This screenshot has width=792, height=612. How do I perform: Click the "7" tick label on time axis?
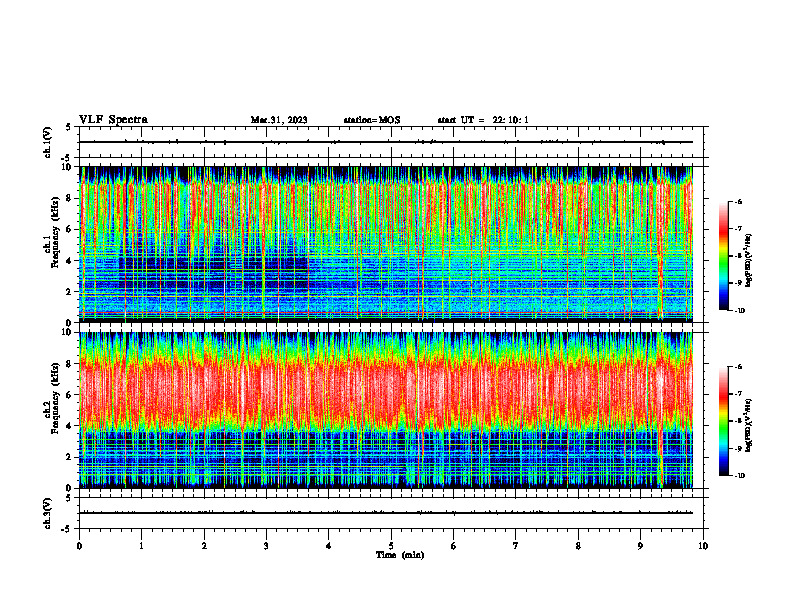[x=516, y=546]
